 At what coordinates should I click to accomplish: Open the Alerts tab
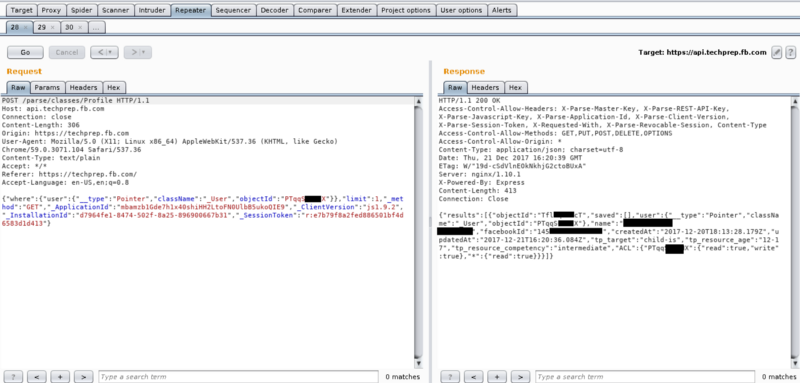point(502,10)
